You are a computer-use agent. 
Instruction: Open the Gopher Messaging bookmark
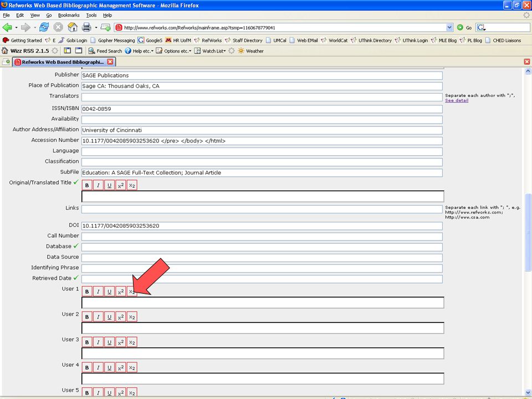tap(112, 40)
